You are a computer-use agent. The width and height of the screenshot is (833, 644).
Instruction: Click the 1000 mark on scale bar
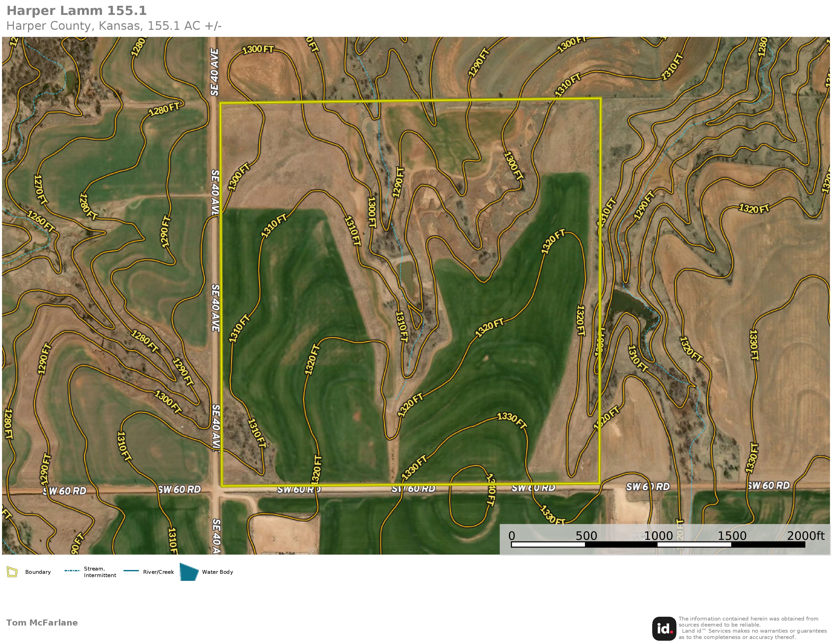click(x=658, y=536)
